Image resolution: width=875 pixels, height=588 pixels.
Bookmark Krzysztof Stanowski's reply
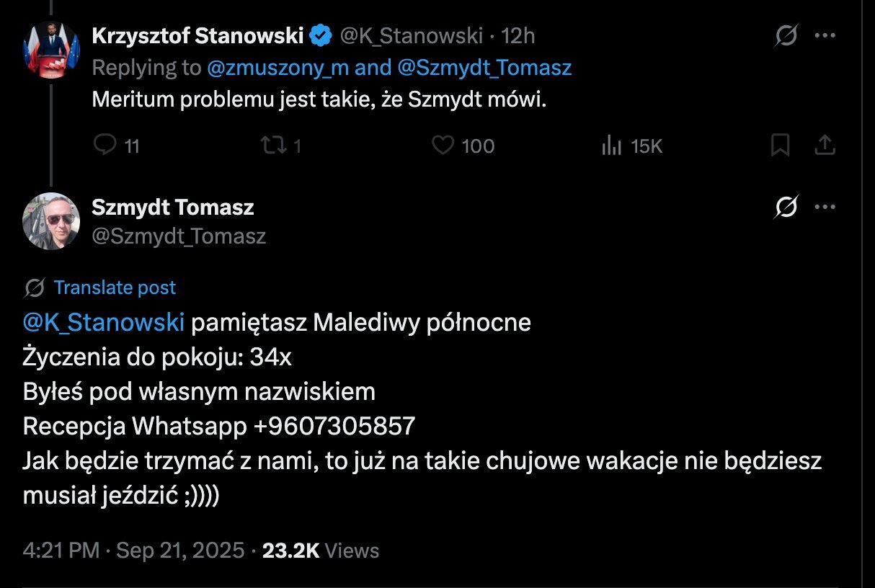pyautogui.click(x=780, y=146)
